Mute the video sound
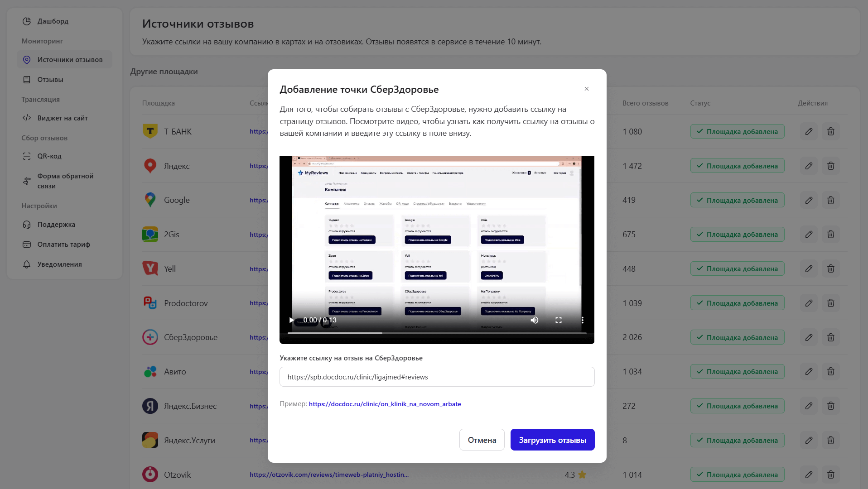Image resolution: width=868 pixels, height=489 pixels. 535,320
